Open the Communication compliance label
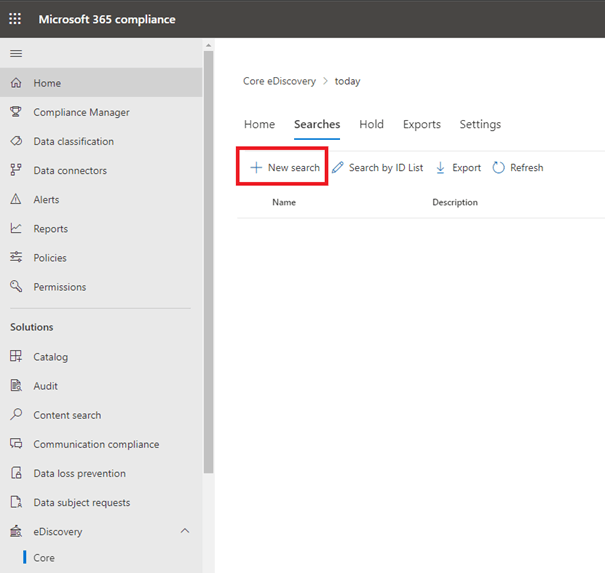The height and width of the screenshot is (573, 605). coord(96,445)
